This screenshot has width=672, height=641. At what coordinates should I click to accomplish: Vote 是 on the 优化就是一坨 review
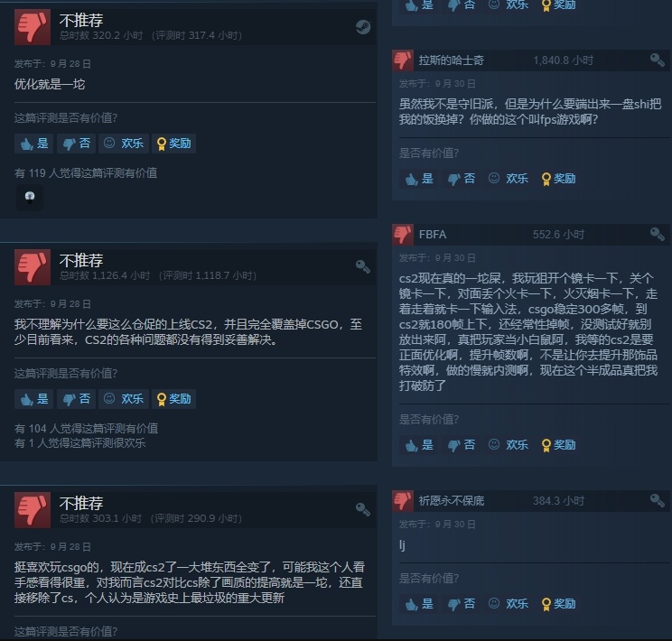pyautogui.click(x=33, y=144)
